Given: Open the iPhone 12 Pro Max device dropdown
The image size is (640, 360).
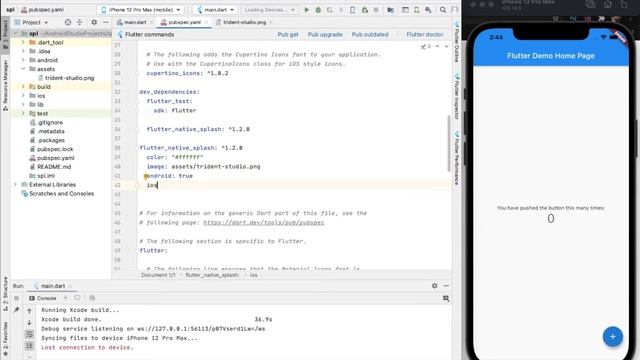Looking at the screenshot, I should point(141,9).
